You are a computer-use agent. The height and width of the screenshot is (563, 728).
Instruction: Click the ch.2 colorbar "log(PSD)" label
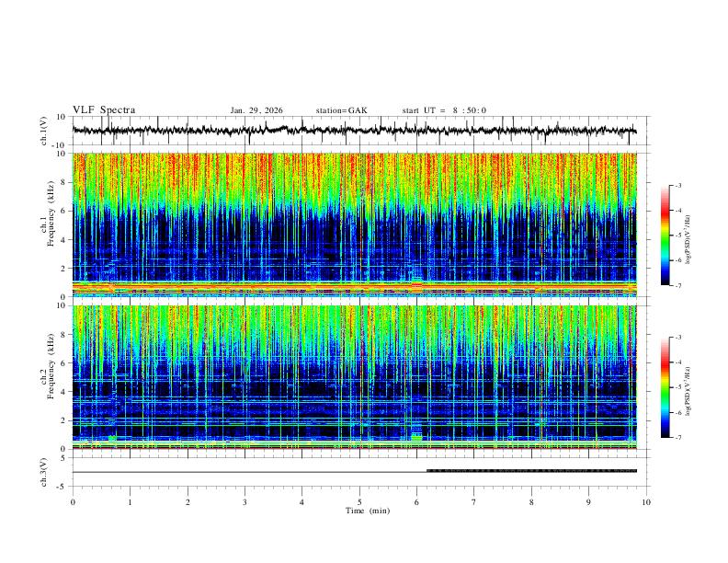[688, 391]
